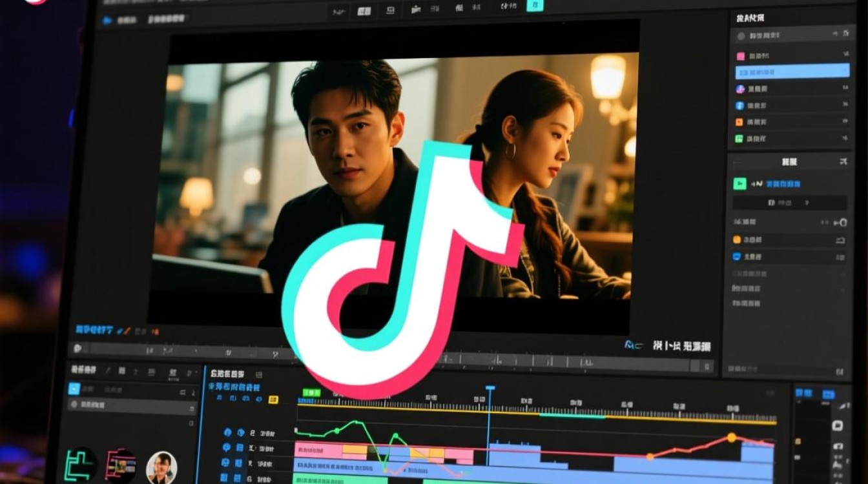Open the circular portrait thumbnail at bottom left

[161, 467]
